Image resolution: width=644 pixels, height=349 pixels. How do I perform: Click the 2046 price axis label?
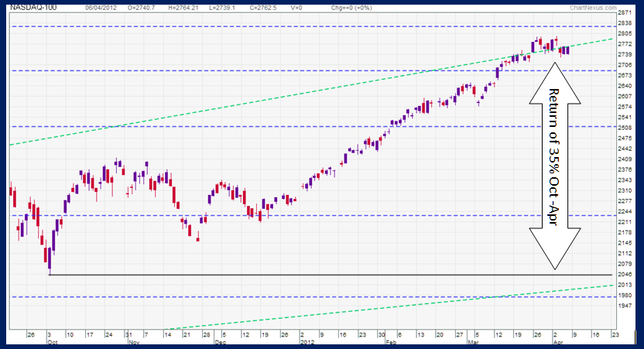click(x=625, y=274)
